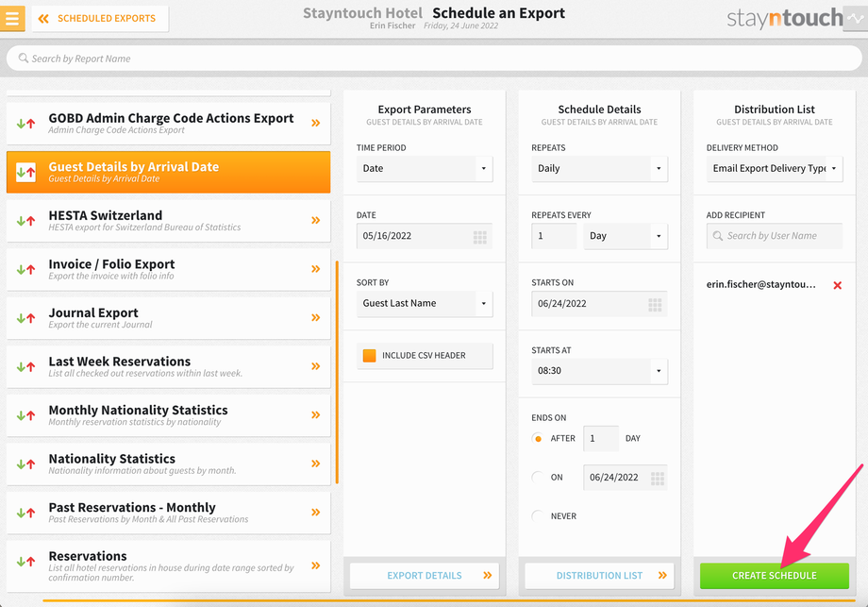This screenshot has width=868, height=607.
Task: Select Invoice / Folio Export
Action: click(168, 269)
